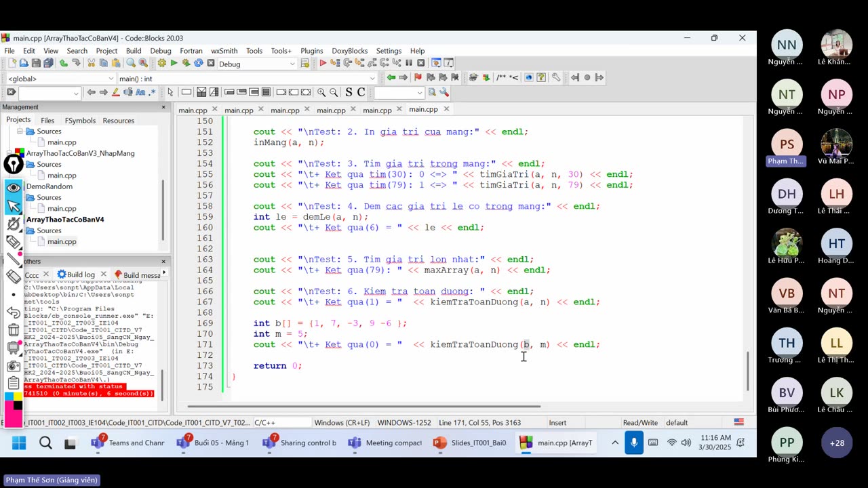Open the wxSmith menu
Viewport: 868px width, 488px height.
click(224, 51)
